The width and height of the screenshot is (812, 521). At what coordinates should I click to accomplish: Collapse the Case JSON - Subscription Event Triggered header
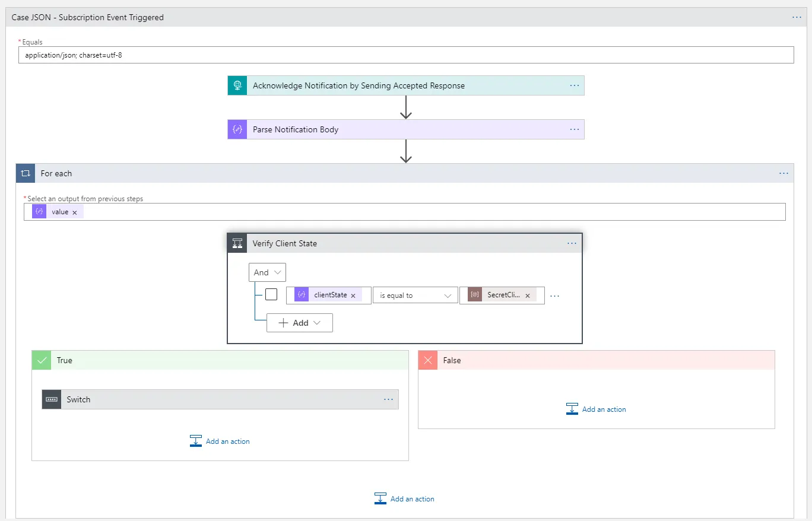pos(406,17)
